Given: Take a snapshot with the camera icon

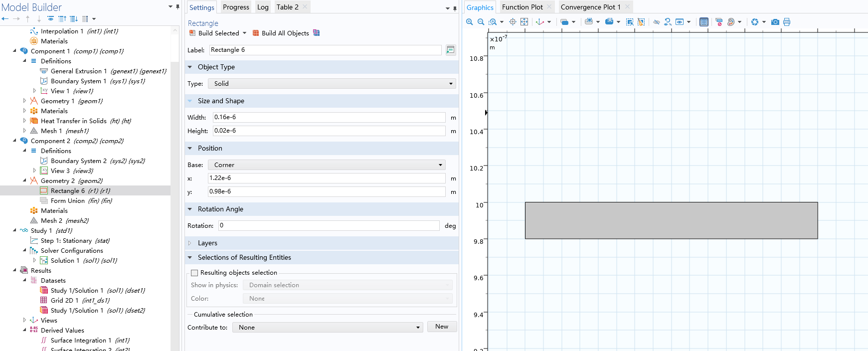Looking at the screenshot, I should pos(775,22).
